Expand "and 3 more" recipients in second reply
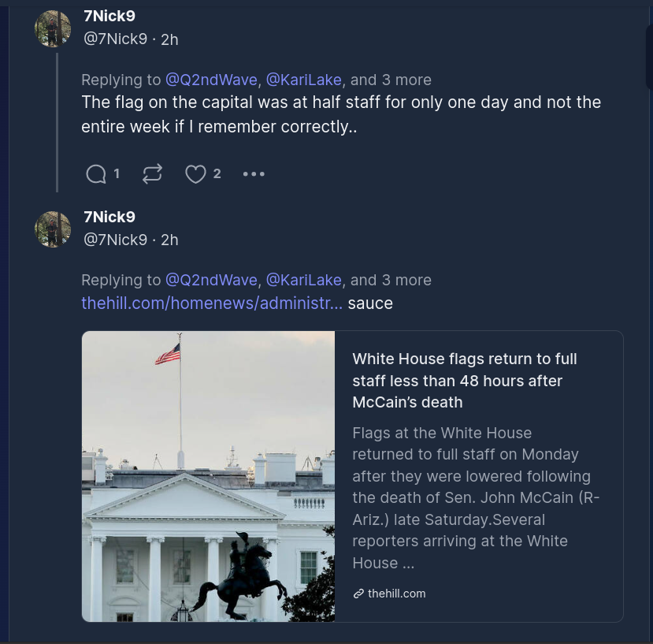The image size is (653, 644). coord(391,280)
